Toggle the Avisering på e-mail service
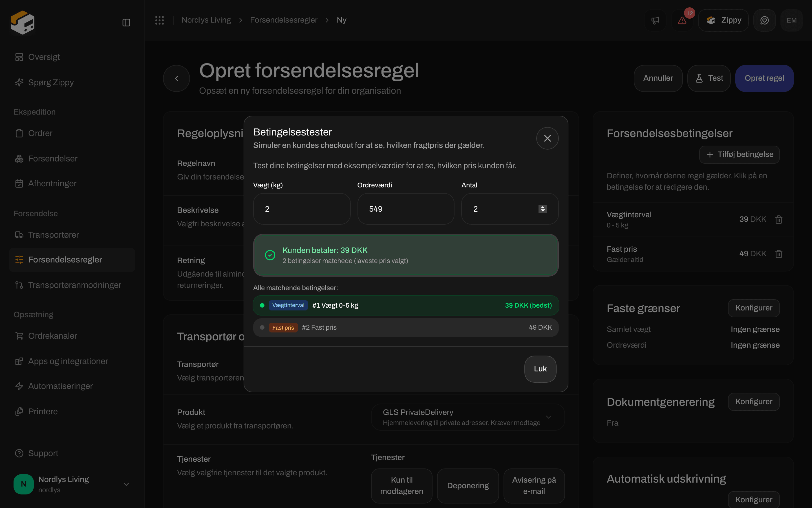The image size is (812, 508). 534,486
